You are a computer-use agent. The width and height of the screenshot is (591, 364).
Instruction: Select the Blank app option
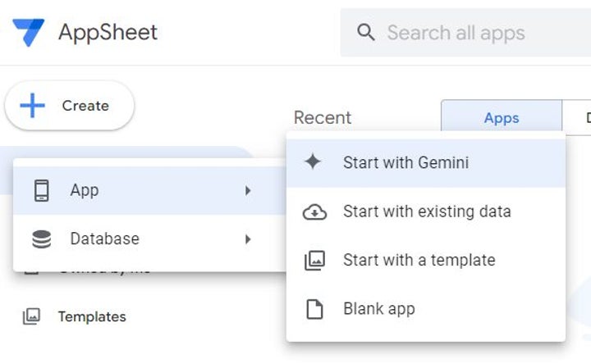[378, 309]
